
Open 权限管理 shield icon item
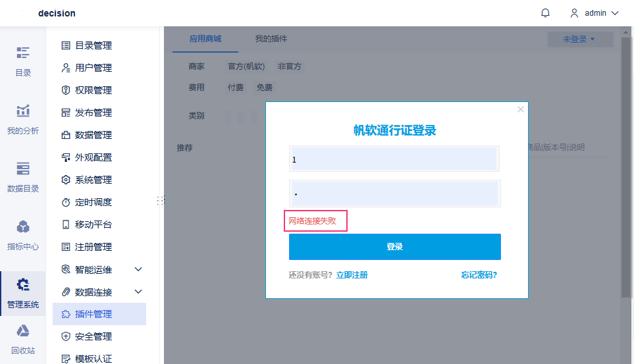(x=66, y=90)
